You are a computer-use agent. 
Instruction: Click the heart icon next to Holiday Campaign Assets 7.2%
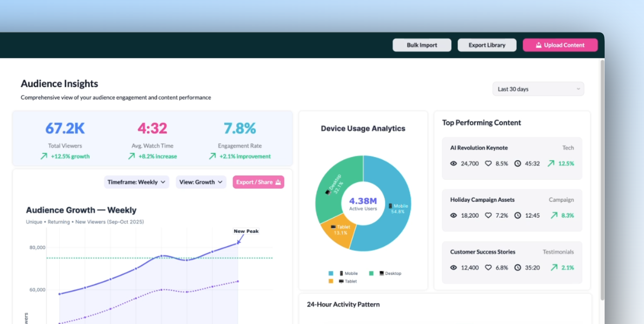point(489,215)
